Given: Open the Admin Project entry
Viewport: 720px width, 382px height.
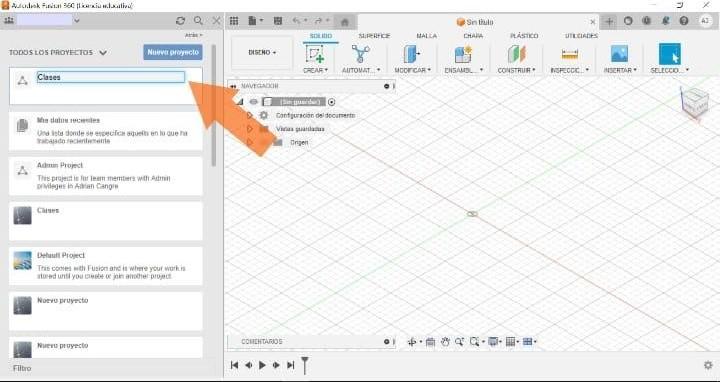Looking at the screenshot, I should click(106, 176).
